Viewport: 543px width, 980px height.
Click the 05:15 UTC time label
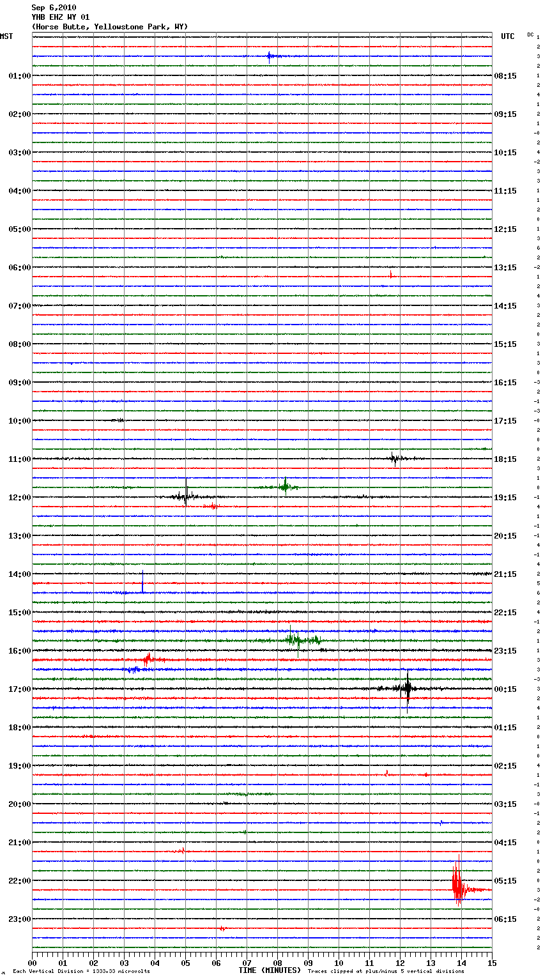pos(505,881)
